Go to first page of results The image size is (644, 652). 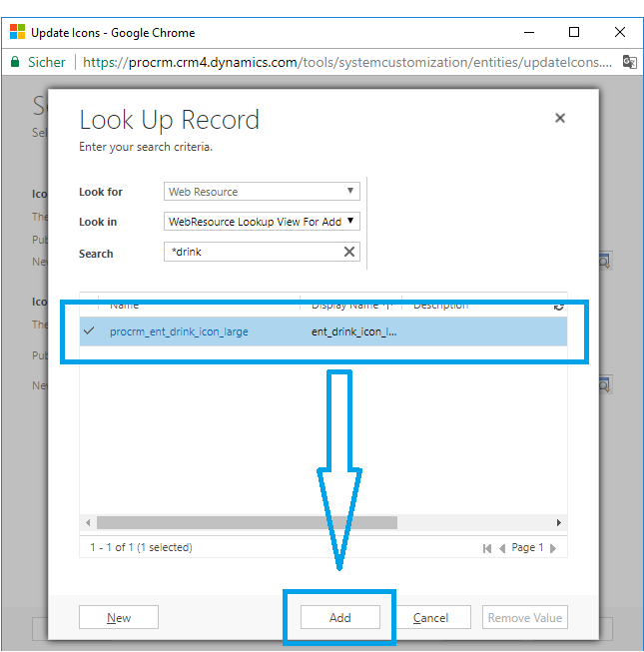[x=487, y=548]
